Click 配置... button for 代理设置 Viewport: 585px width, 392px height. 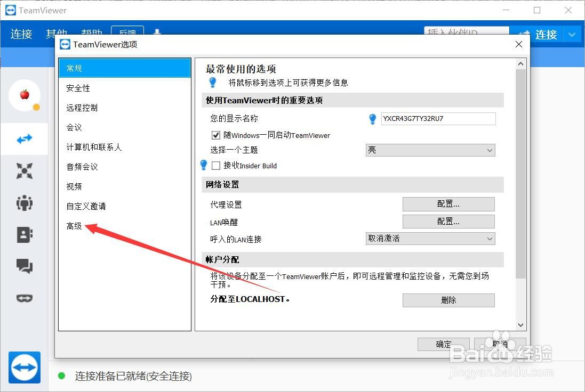(x=448, y=204)
